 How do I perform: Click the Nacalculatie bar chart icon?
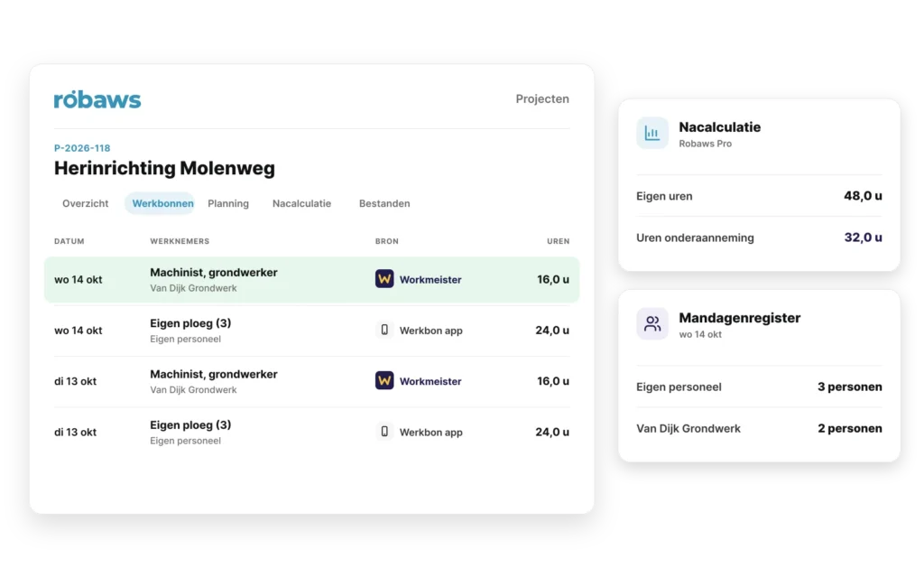pyautogui.click(x=651, y=133)
